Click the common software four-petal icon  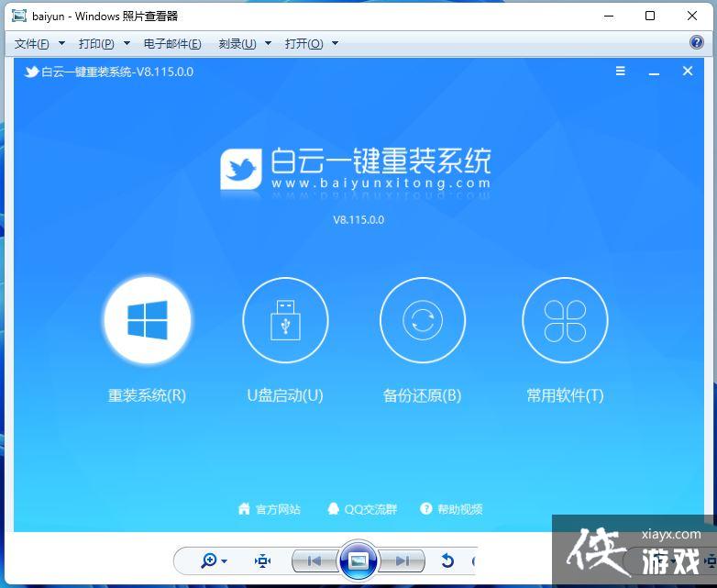click(565, 320)
